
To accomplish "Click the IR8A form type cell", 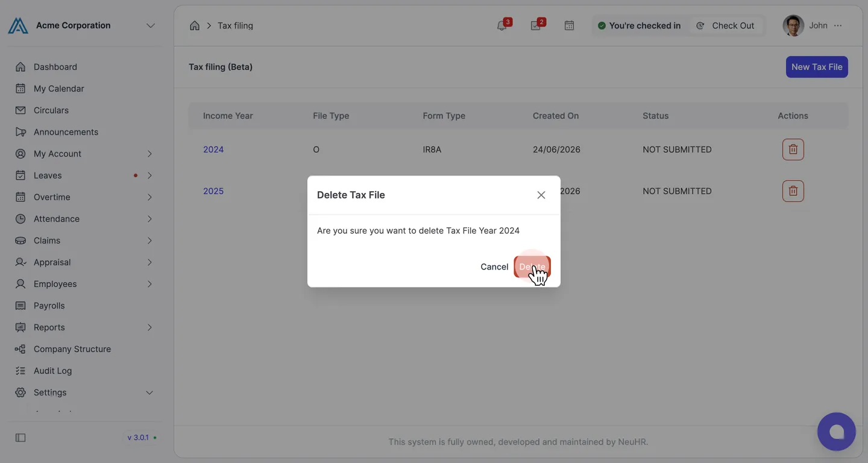I will 432,150.
